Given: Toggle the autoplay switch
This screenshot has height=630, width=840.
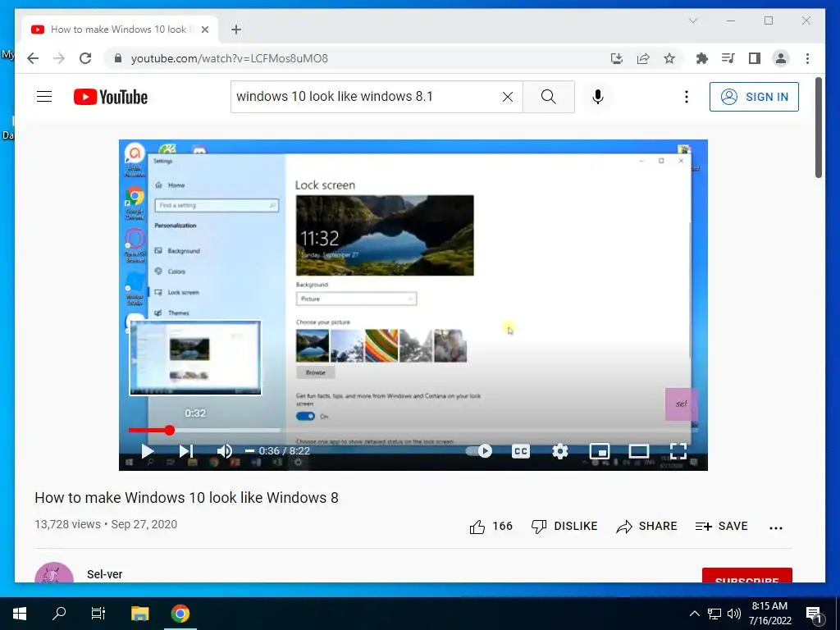Looking at the screenshot, I should (479, 451).
